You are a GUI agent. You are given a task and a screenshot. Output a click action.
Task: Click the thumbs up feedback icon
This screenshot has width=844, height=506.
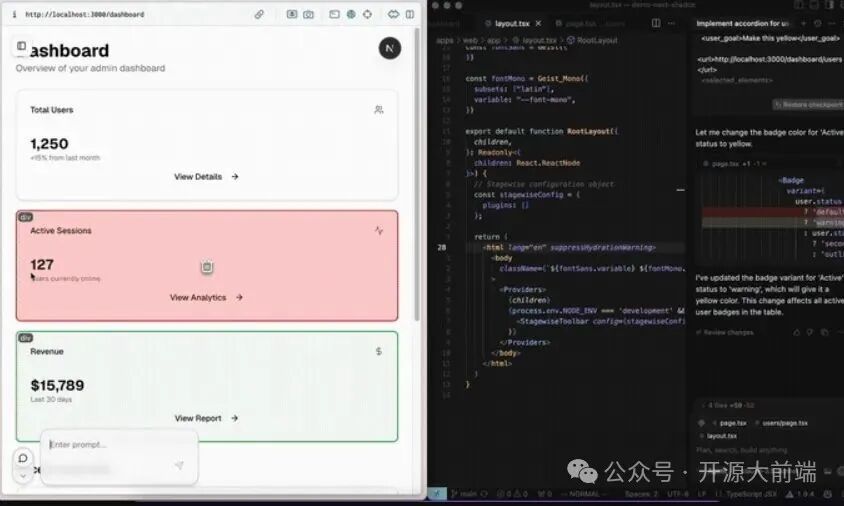pos(797,333)
